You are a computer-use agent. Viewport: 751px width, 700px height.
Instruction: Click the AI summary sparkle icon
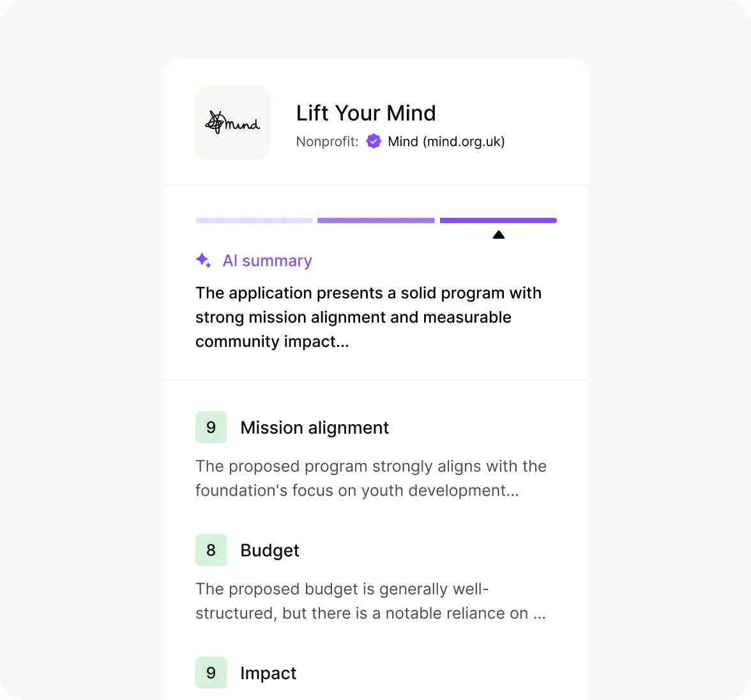pyautogui.click(x=203, y=261)
